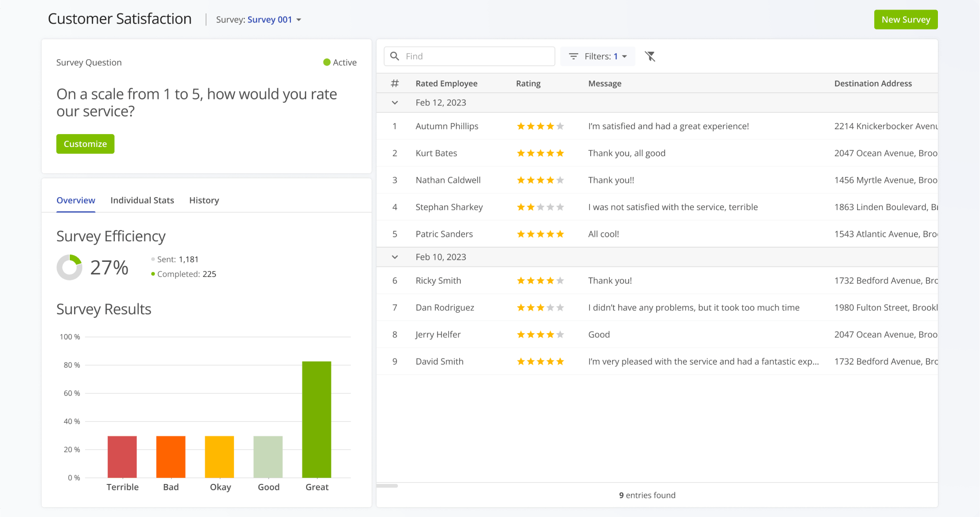Collapse the Feb 10, 2023 group

pos(395,257)
